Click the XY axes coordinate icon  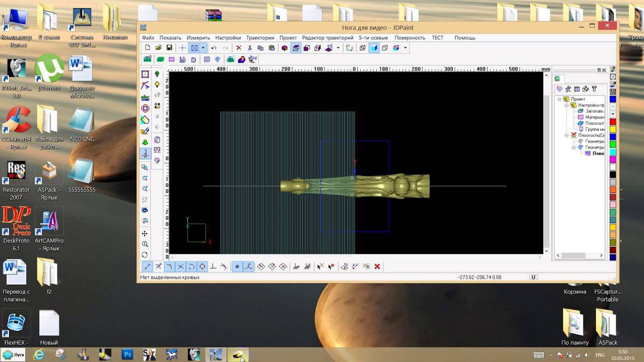pyautogui.click(x=350, y=48)
